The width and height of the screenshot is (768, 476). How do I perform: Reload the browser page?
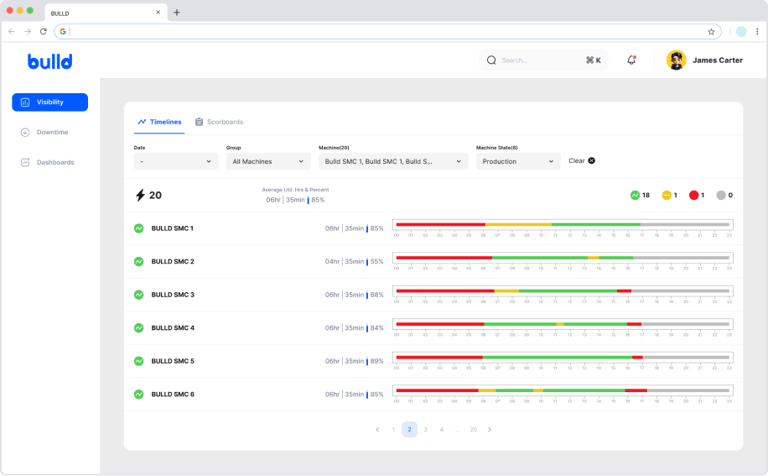[x=43, y=31]
